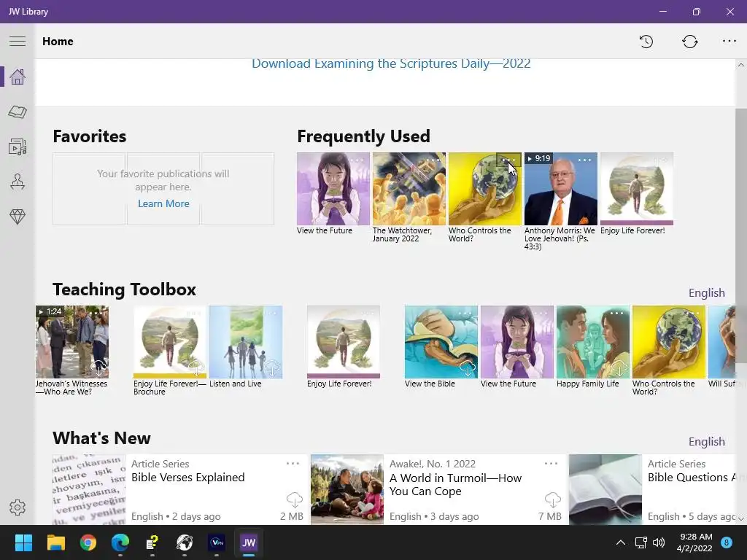Open the volume control in system tray
747x560 pixels.
(x=659, y=542)
